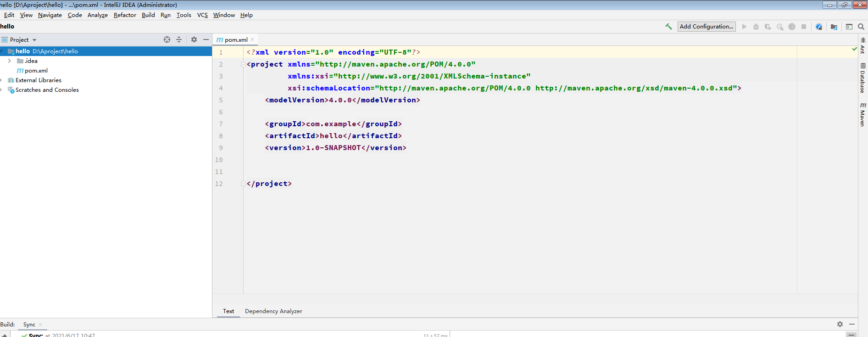Select the .idea folder row
Screen dimensions: 868x337
[106, 61]
